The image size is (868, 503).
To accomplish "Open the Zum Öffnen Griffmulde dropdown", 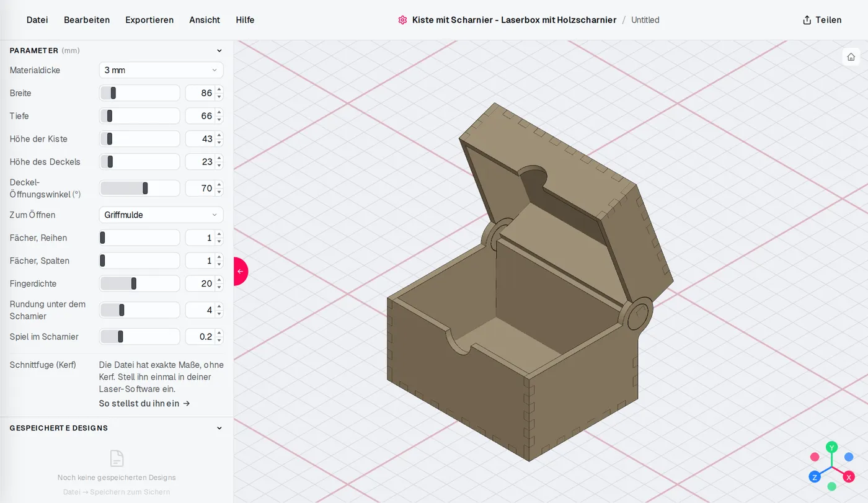I will tap(161, 215).
